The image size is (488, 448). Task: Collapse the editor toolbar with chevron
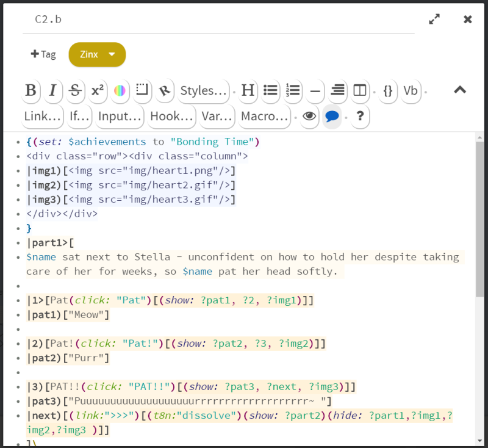pyautogui.click(x=460, y=90)
